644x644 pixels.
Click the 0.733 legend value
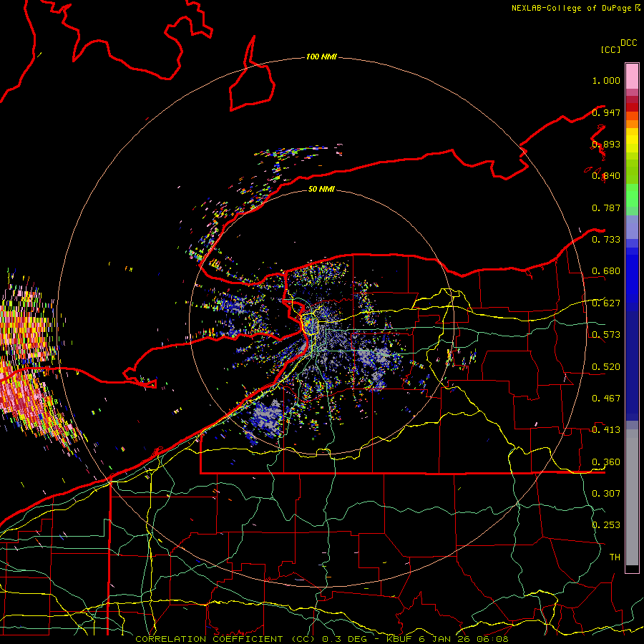click(x=606, y=240)
